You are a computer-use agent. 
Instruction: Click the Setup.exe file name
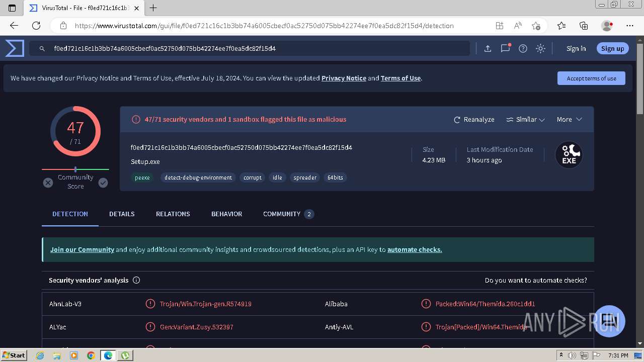point(145,161)
